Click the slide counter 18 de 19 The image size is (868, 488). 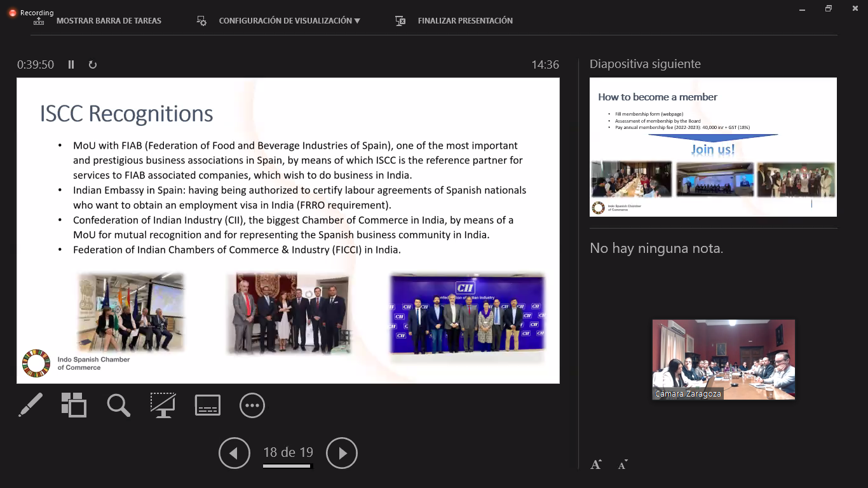[288, 452]
